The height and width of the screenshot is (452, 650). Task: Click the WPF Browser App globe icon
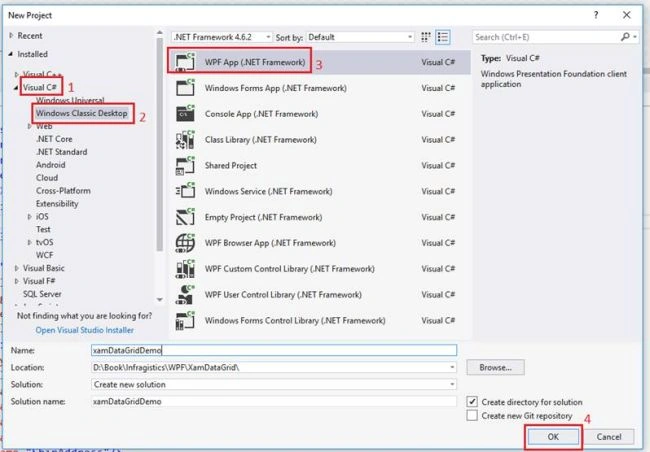[185, 243]
